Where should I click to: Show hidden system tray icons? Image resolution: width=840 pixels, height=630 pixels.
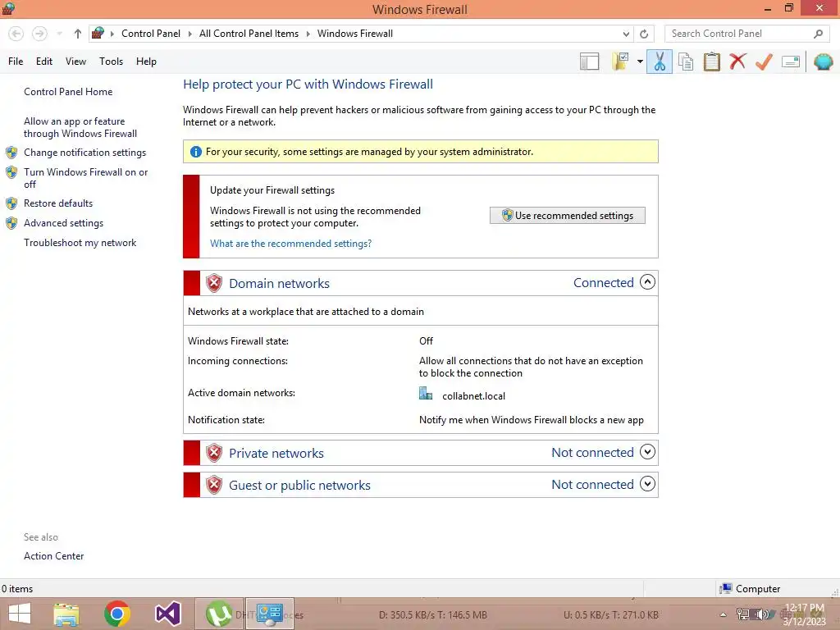(x=723, y=614)
